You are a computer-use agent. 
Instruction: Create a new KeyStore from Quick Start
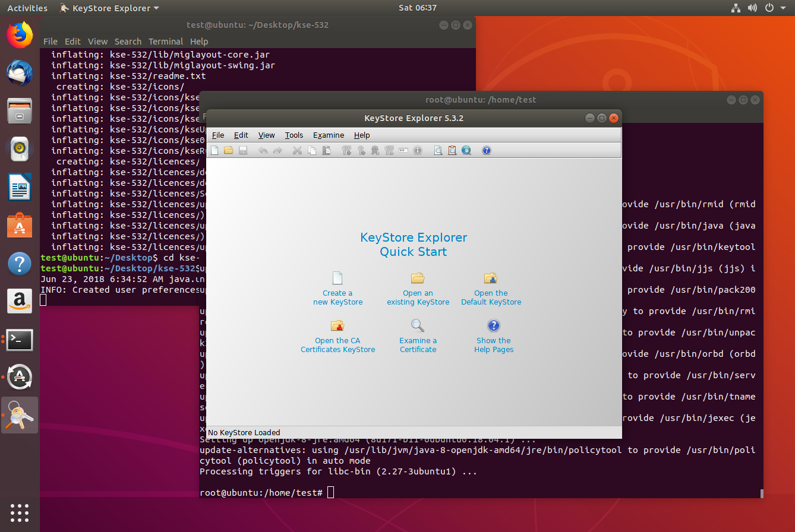(x=337, y=289)
